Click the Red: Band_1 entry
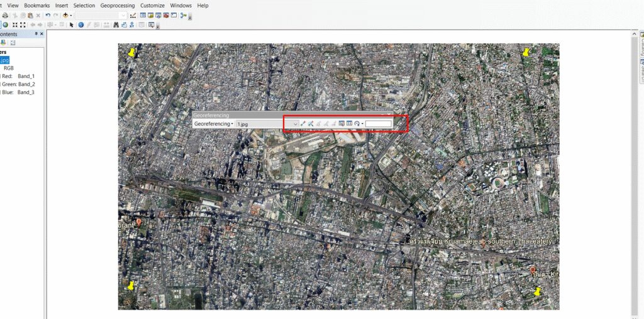Screen dimensions: 644x319 (x=18, y=76)
